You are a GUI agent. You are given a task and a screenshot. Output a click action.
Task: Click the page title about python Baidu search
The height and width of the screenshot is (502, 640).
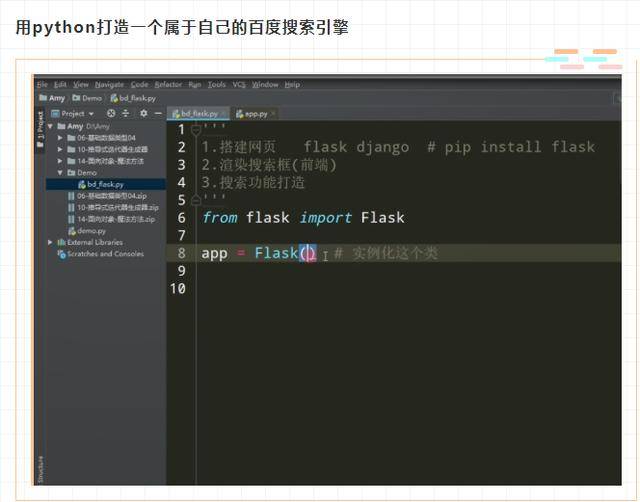coord(182,27)
